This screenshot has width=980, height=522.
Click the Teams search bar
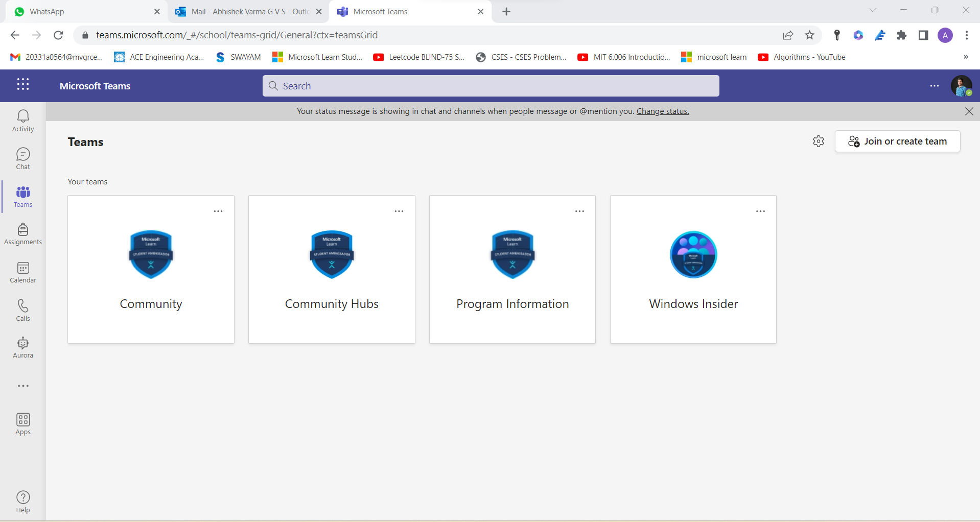pyautogui.click(x=489, y=85)
